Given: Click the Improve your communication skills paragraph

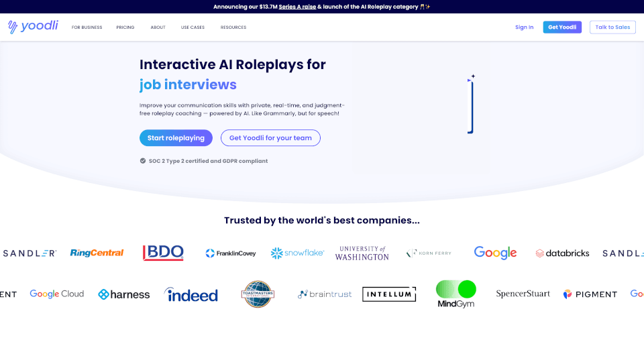Looking at the screenshot, I should pyautogui.click(x=242, y=109).
